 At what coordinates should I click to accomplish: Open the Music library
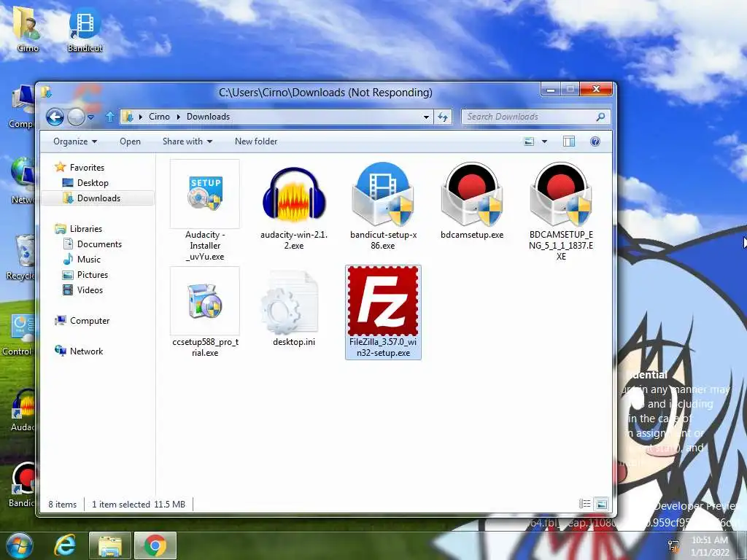tap(88, 260)
